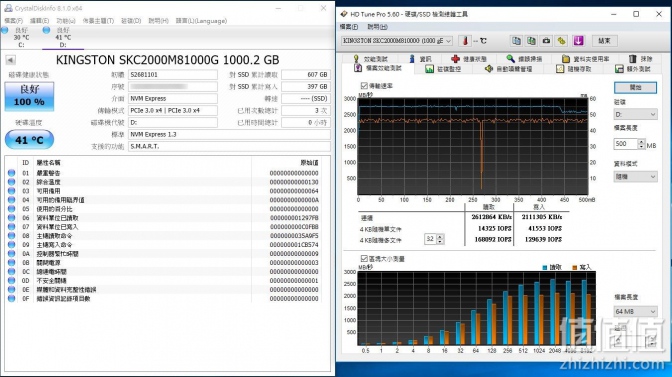Click the first copy-to-clipboard icon in HD Tune toolbar
Image resolution: width=672 pixels, height=377 pixels.
point(516,41)
